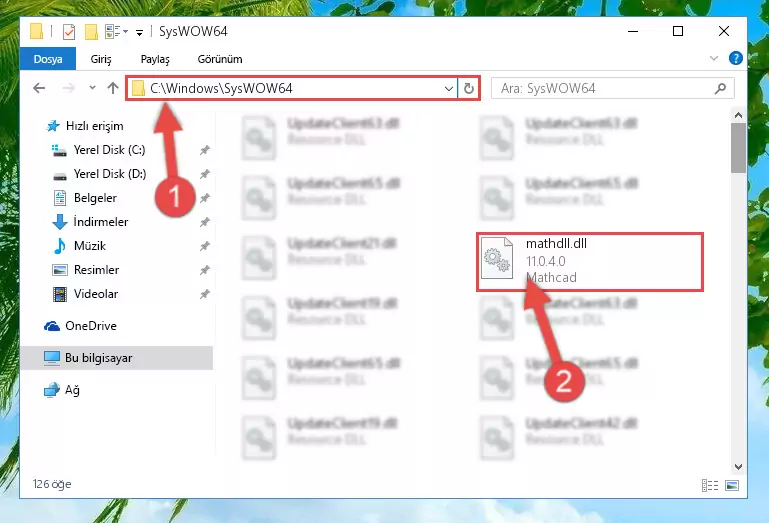Open the Dosya menu tab
This screenshot has width=769, height=523.
pos(48,59)
